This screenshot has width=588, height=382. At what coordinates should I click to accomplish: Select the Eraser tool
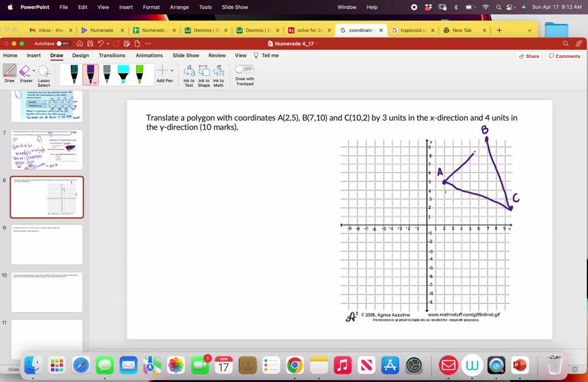[24, 71]
